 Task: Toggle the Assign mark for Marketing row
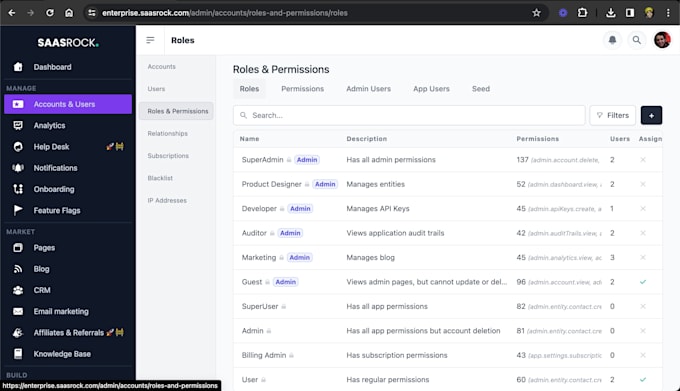point(643,257)
